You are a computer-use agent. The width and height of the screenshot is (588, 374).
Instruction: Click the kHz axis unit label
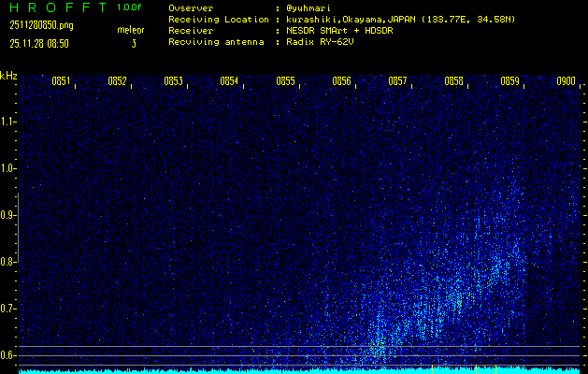coord(8,76)
